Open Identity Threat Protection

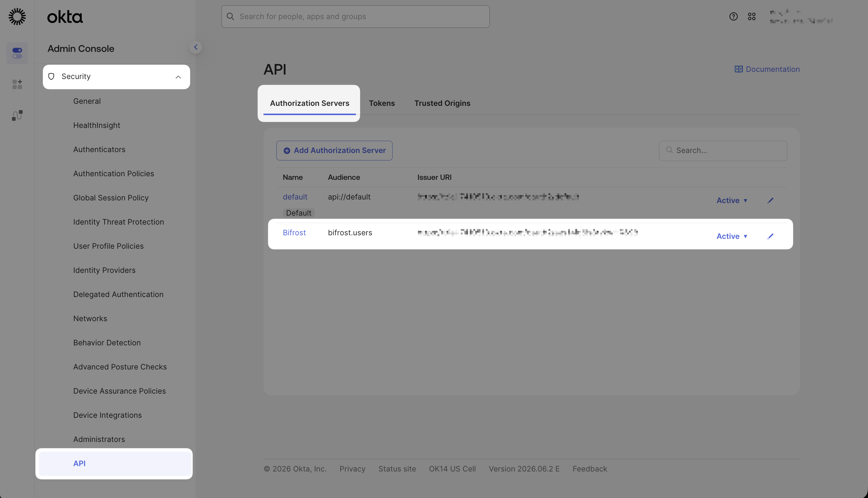pyautogui.click(x=119, y=222)
